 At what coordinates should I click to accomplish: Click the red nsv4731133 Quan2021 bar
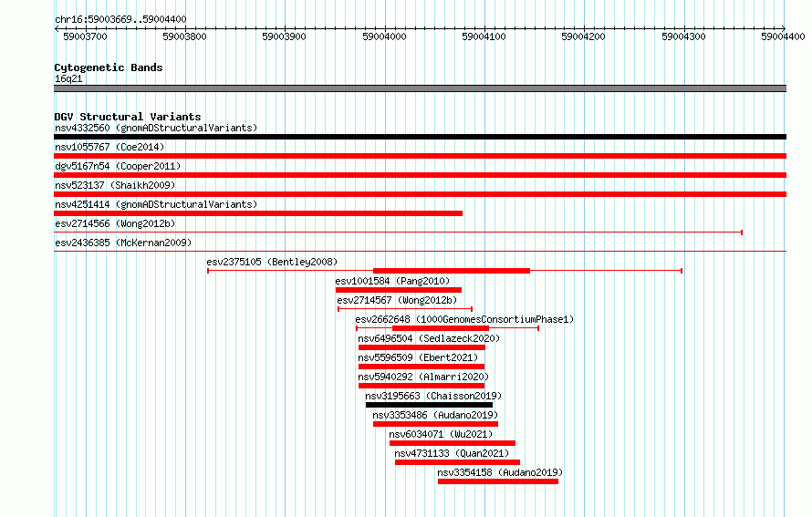457,462
